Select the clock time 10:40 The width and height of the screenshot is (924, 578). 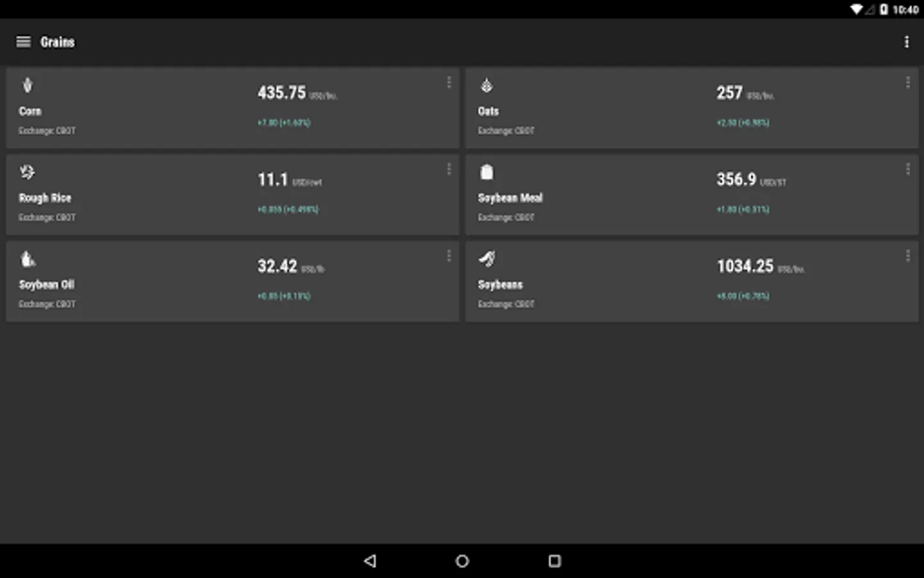pyautogui.click(x=905, y=10)
